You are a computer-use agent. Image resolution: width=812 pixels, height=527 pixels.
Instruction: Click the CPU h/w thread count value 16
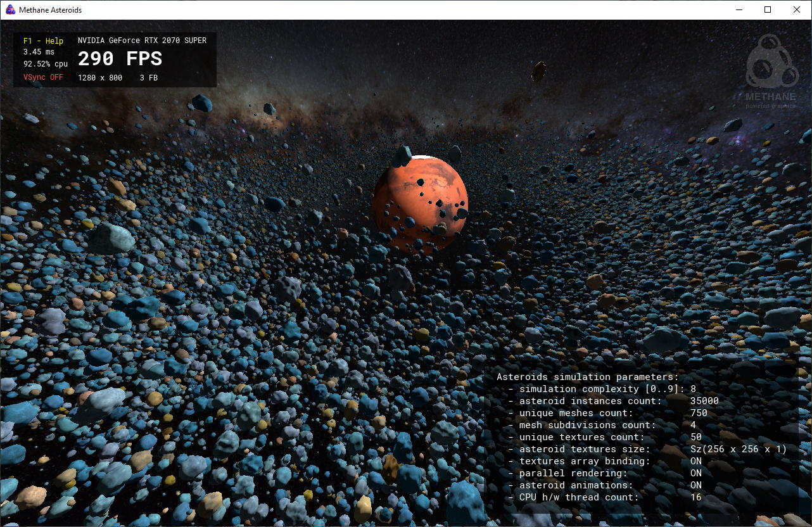coord(696,497)
